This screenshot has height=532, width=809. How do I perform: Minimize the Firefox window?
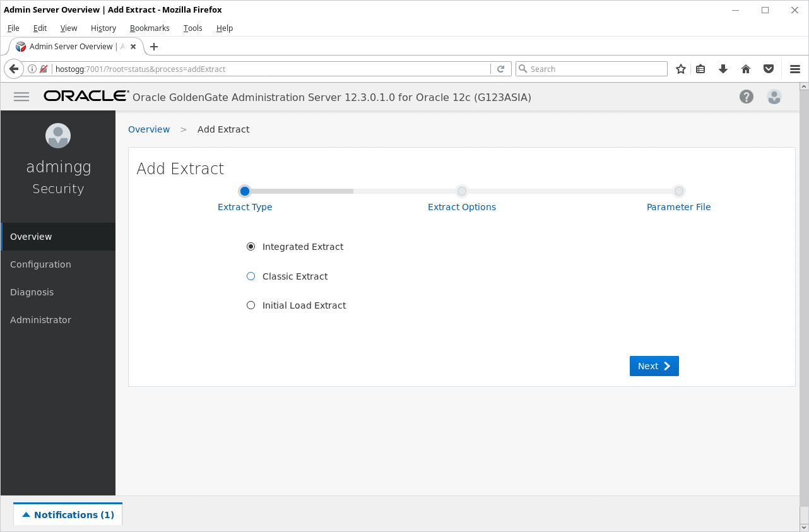736,9
